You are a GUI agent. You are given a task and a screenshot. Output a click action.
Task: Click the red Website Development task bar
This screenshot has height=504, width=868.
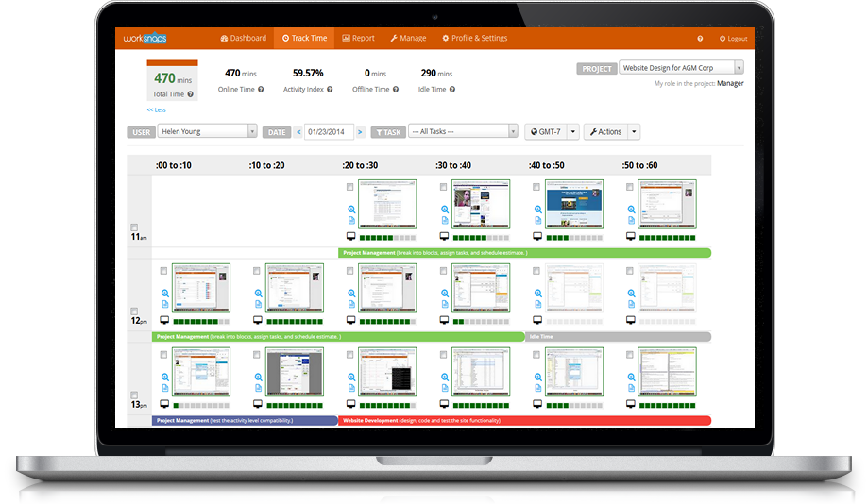pos(524,421)
